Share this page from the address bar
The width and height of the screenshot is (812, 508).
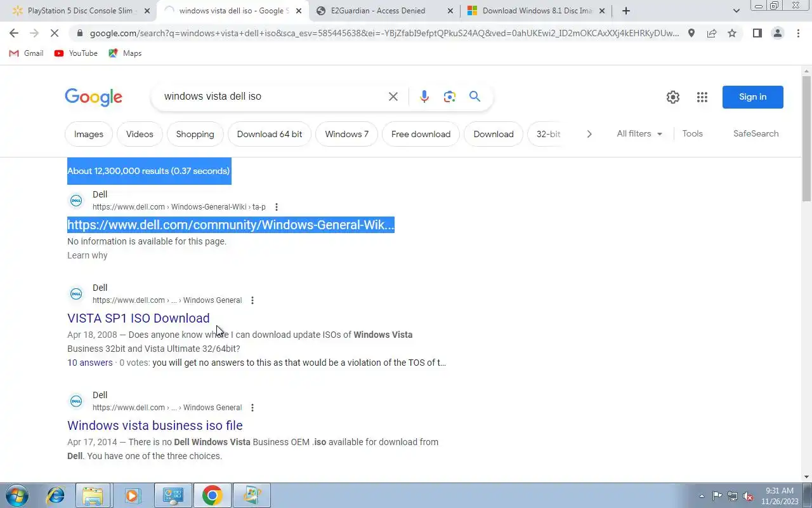click(712, 33)
